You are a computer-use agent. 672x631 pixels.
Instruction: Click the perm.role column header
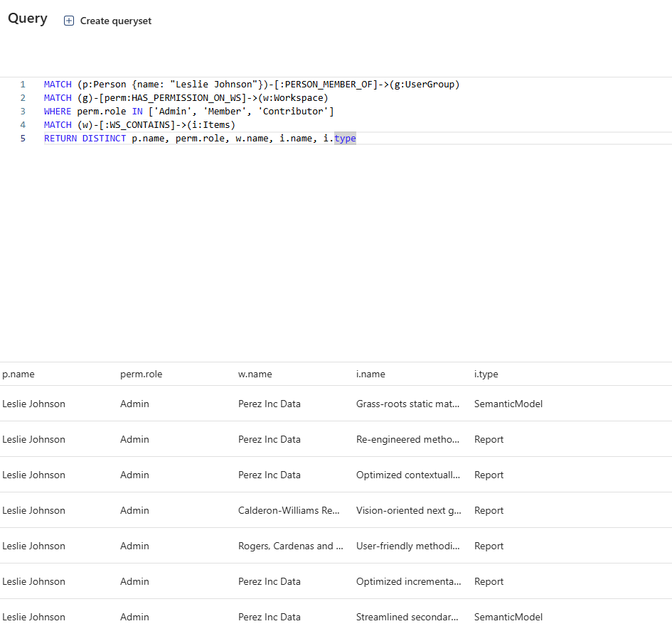[139, 374]
